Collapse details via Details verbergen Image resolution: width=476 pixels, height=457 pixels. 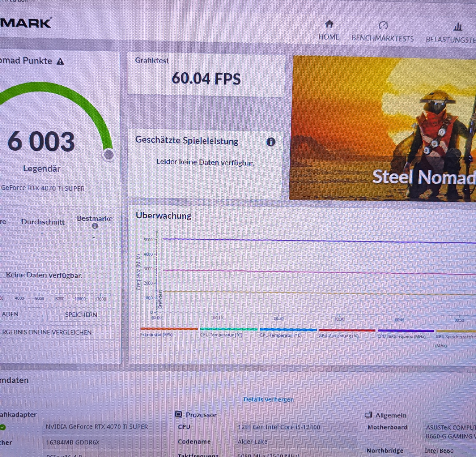click(269, 399)
